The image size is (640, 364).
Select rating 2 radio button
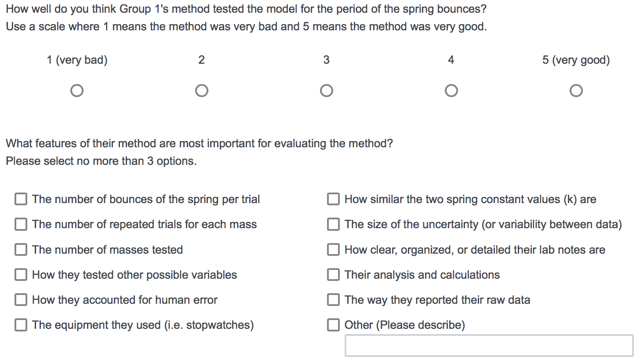click(202, 91)
